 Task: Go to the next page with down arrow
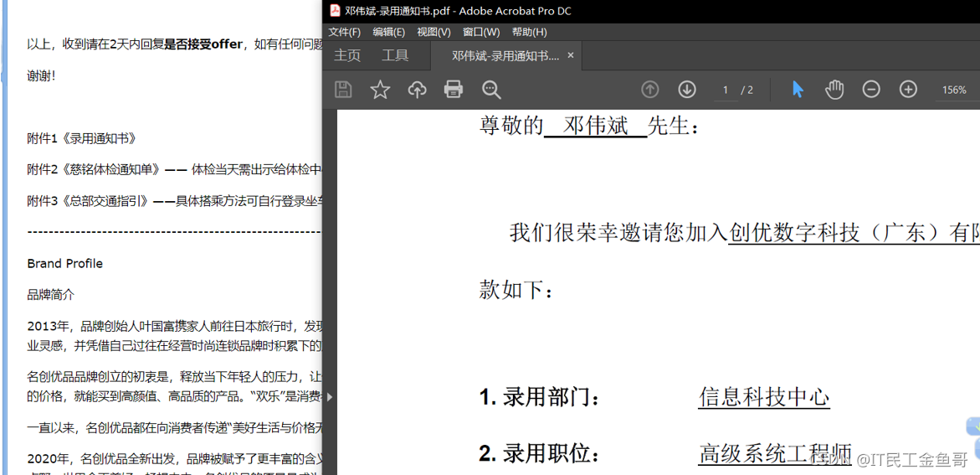click(x=687, y=90)
